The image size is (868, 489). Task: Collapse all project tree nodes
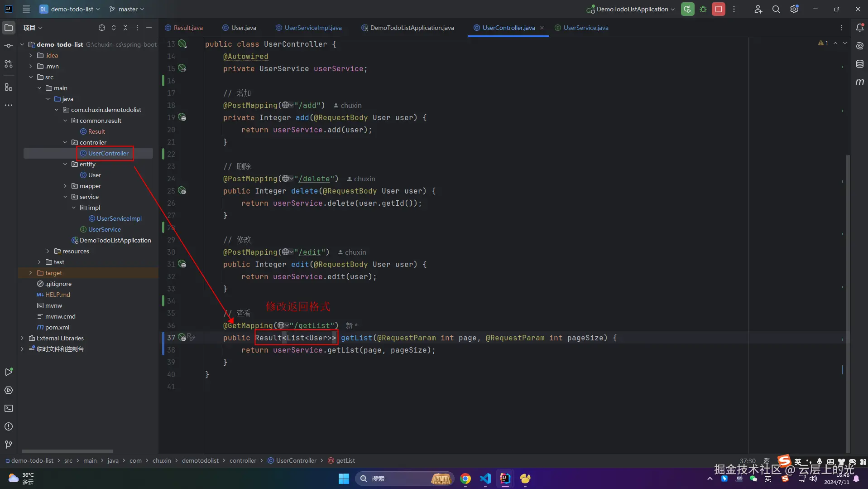(x=125, y=28)
